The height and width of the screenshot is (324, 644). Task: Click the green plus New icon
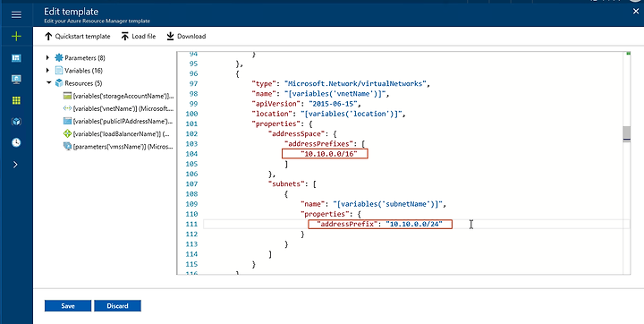(16, 37)
